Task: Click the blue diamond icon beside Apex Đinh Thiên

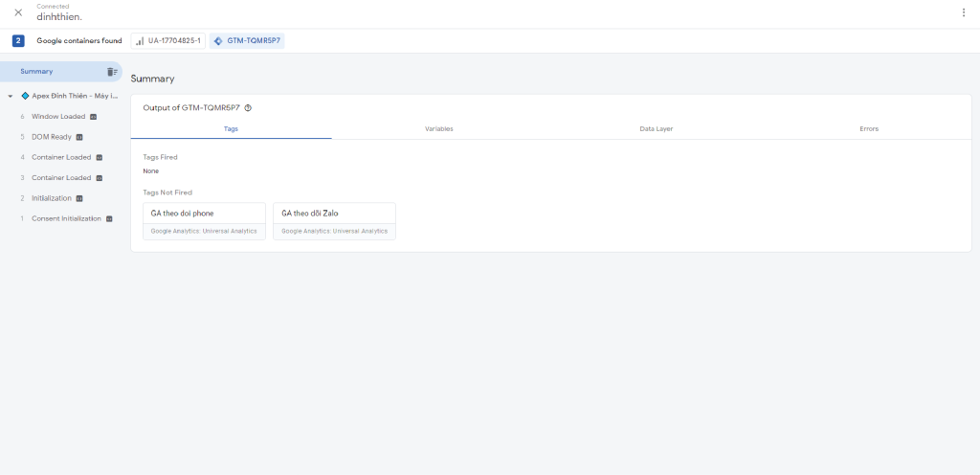Action: [25, 96]
